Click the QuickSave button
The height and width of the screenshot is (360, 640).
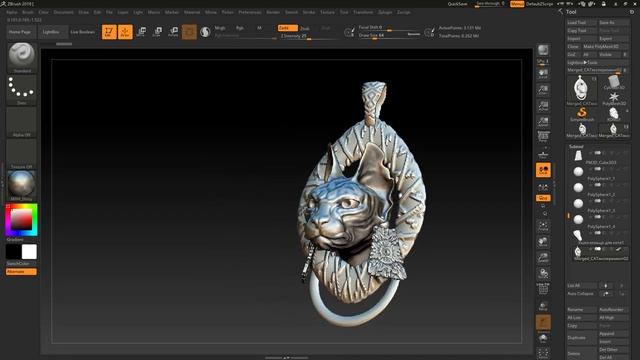coord(457,4)
